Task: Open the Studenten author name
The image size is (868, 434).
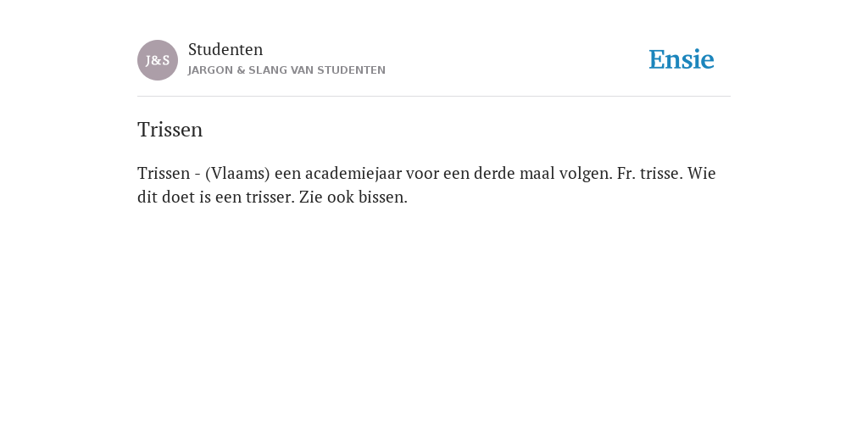Action: click(x=225, y=49)
